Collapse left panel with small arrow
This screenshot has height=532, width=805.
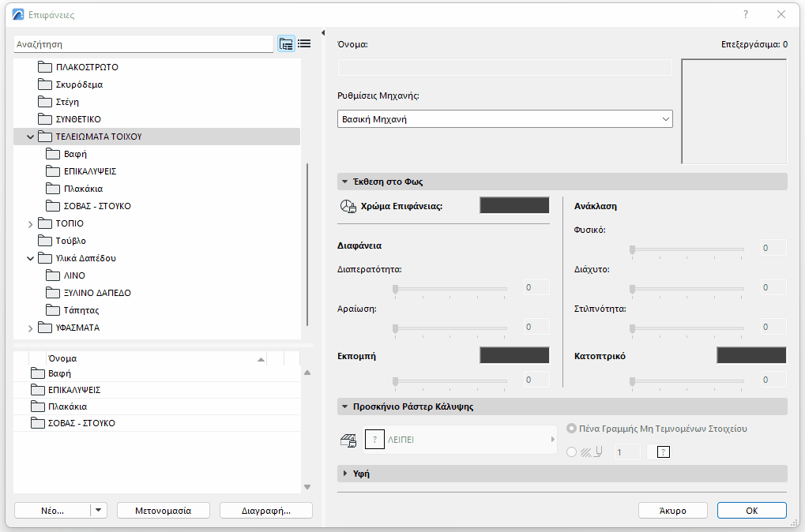[323, 33]
